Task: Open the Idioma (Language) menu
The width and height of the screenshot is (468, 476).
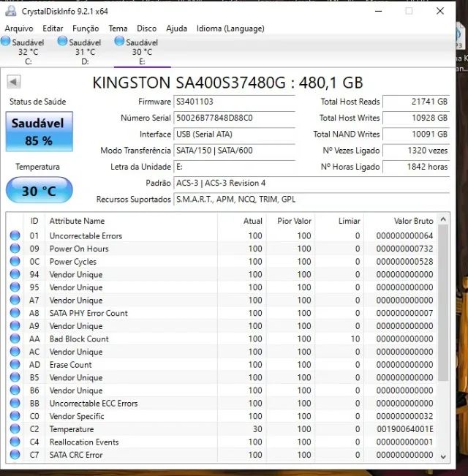Action: (x=230, y=29)
